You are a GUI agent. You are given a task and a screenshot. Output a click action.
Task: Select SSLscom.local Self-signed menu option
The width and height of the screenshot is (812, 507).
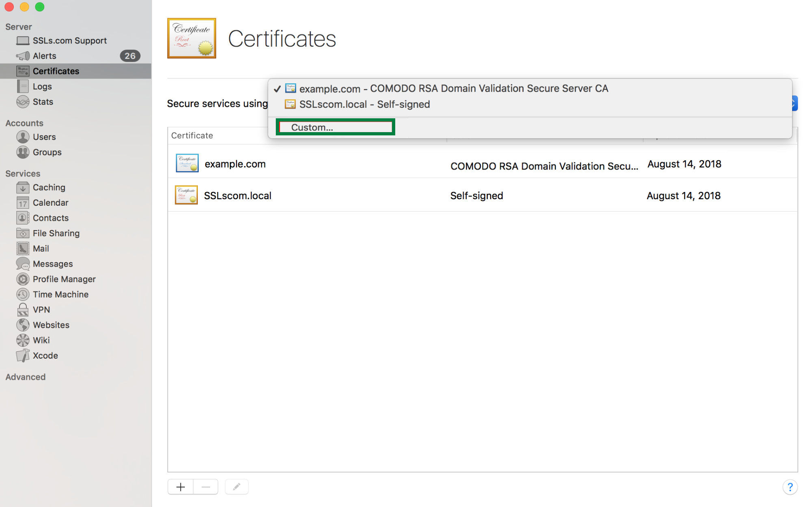[364, 104]
